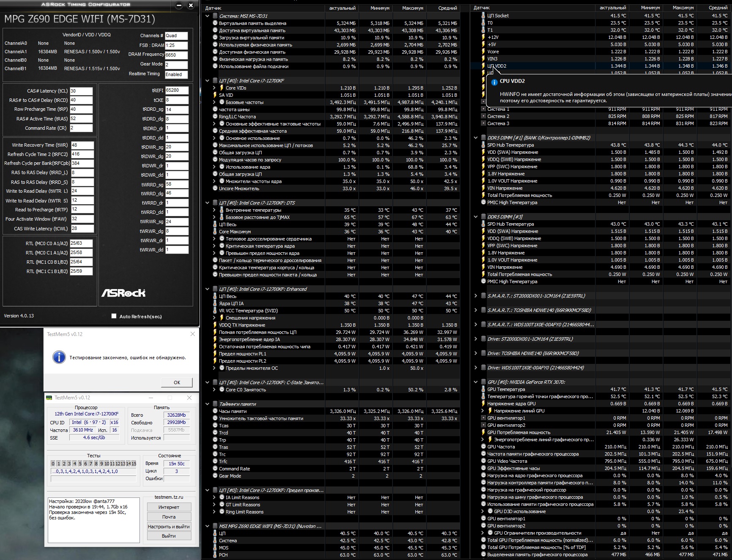Image resolution: width=732 pixels, height=560 pixels.
Task: Expand the Напряжение линий GPU row
Action: [483, 411]
